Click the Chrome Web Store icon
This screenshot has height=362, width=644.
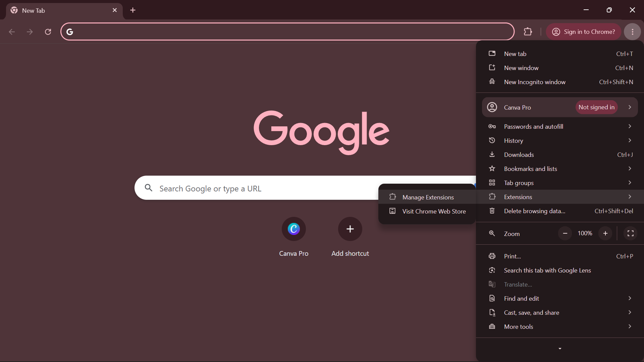pyautogui.click(x=392, y=211)
